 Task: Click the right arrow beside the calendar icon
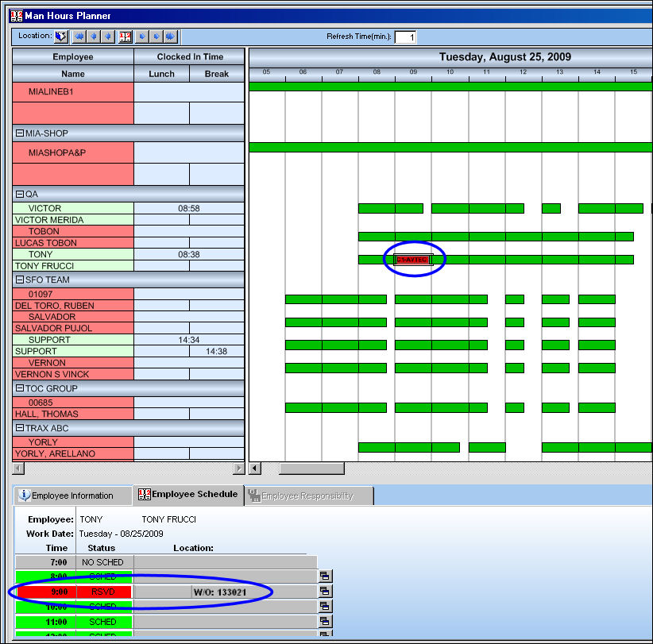click(x=142, y=37)
